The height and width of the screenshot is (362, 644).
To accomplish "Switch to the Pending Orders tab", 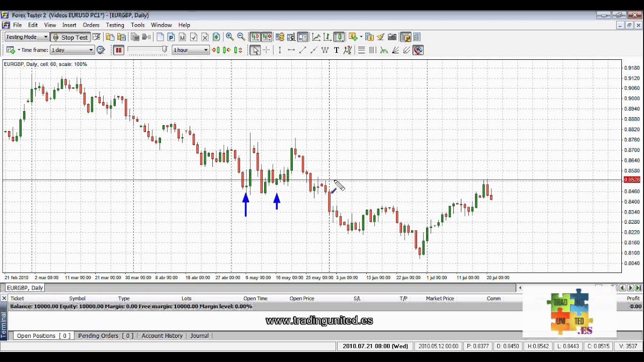I will 105,335.
